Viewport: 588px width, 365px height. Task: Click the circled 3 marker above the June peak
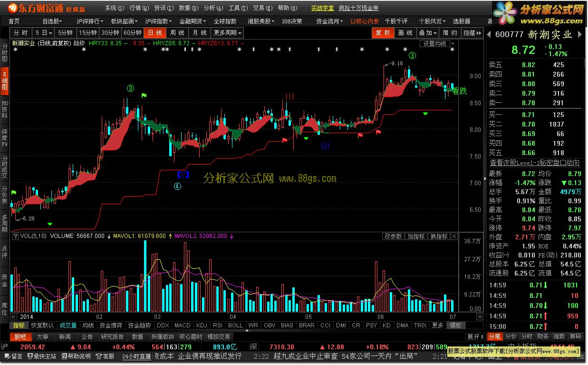click(x=412, y=56)
